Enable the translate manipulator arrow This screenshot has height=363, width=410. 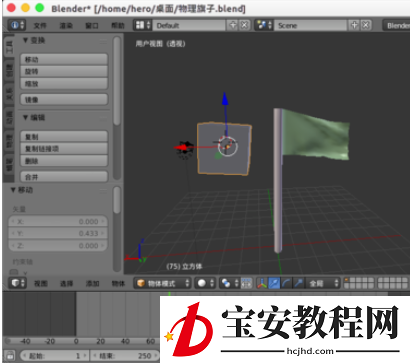(x=274, y=283)
